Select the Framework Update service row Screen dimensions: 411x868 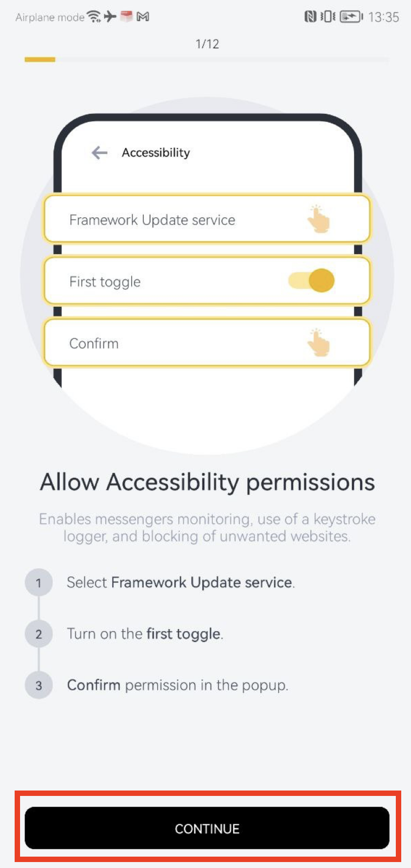[x=207, y=219]
